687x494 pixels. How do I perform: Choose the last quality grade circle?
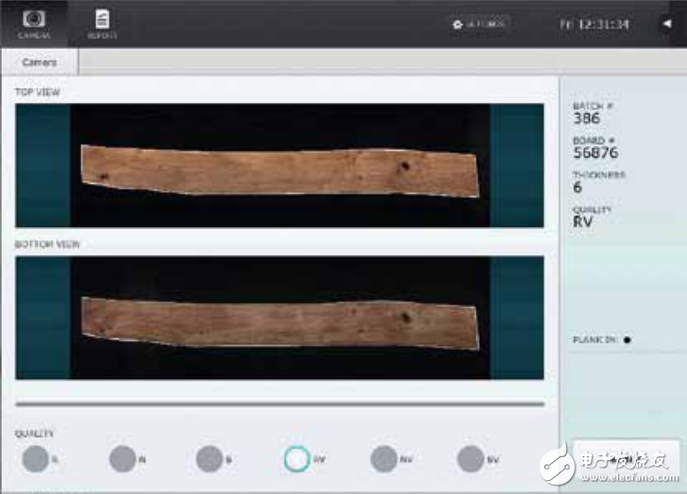click(470, 459)
